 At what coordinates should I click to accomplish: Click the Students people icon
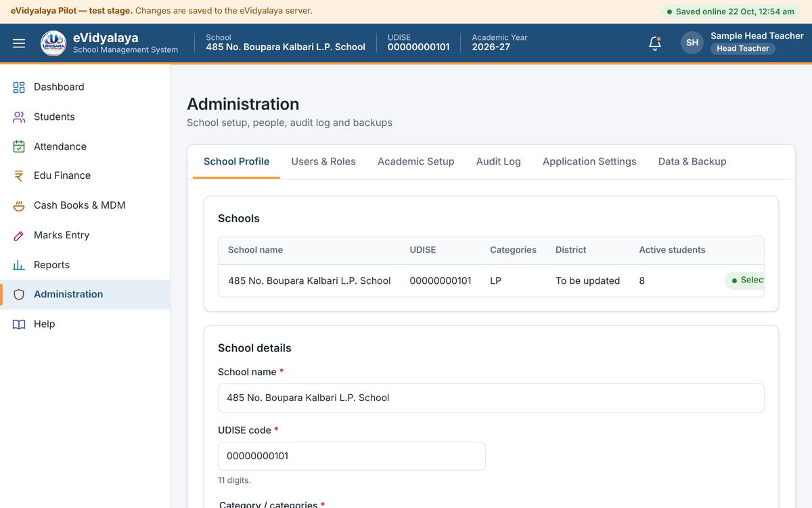coord(19,117)
